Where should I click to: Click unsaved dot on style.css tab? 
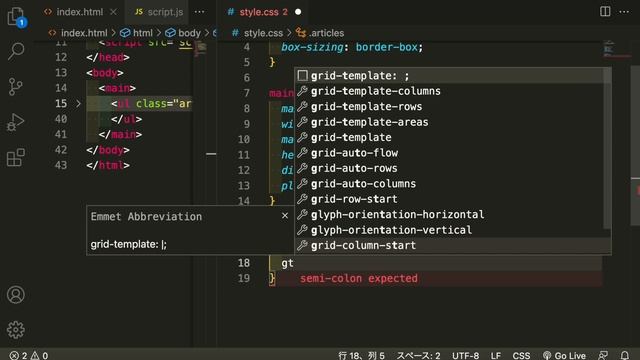click(x=298, y=12)
